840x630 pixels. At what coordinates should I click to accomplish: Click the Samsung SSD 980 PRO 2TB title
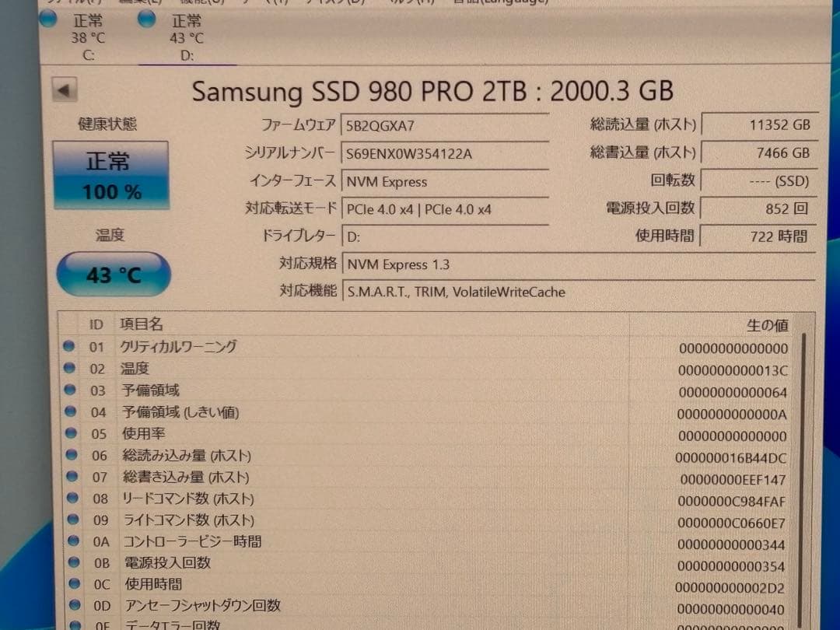click(432, 91)
